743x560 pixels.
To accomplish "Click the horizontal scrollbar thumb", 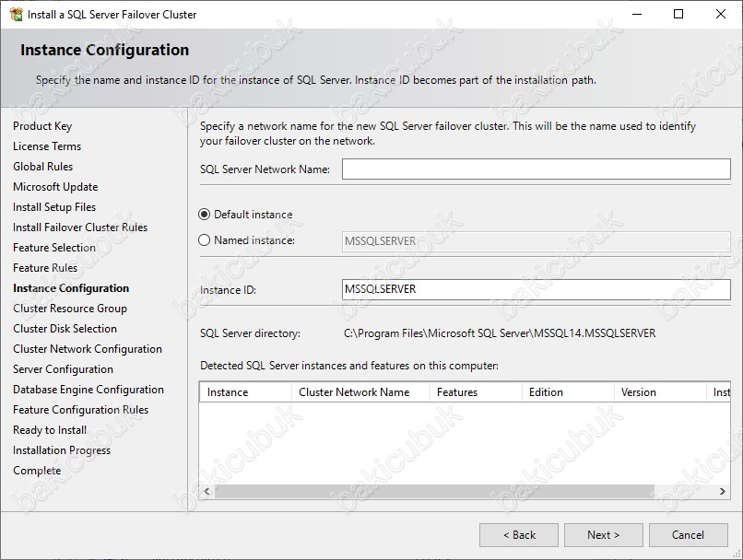I will click(434, 491).
